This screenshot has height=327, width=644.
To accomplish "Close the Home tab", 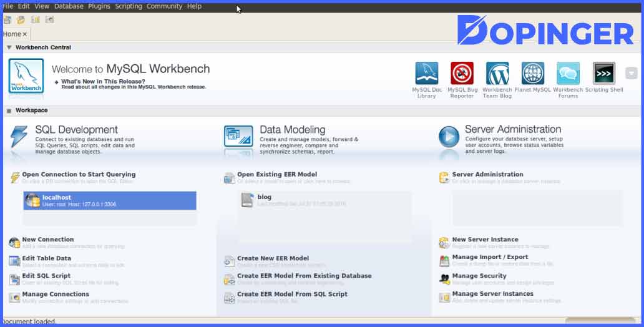I will pyautogui.click(x=24, y=34).
